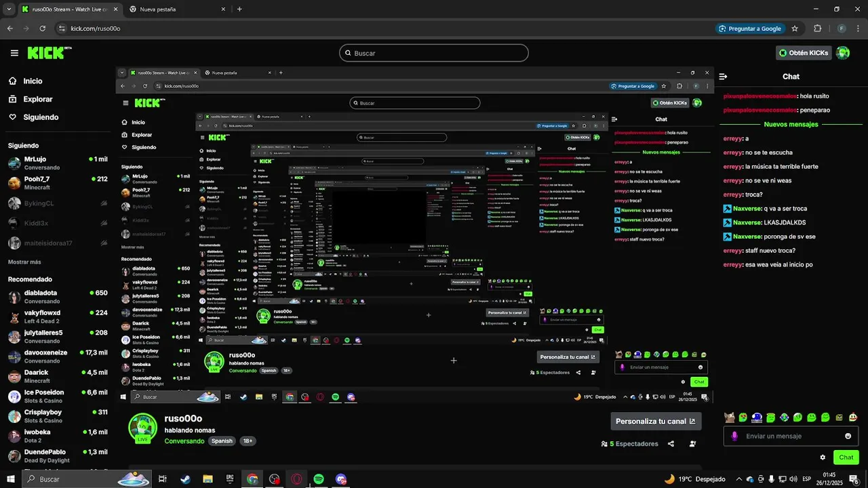This screenshot has height=488, width=868.
Task: Click the share icon below the stream
Action: point(671,444)
